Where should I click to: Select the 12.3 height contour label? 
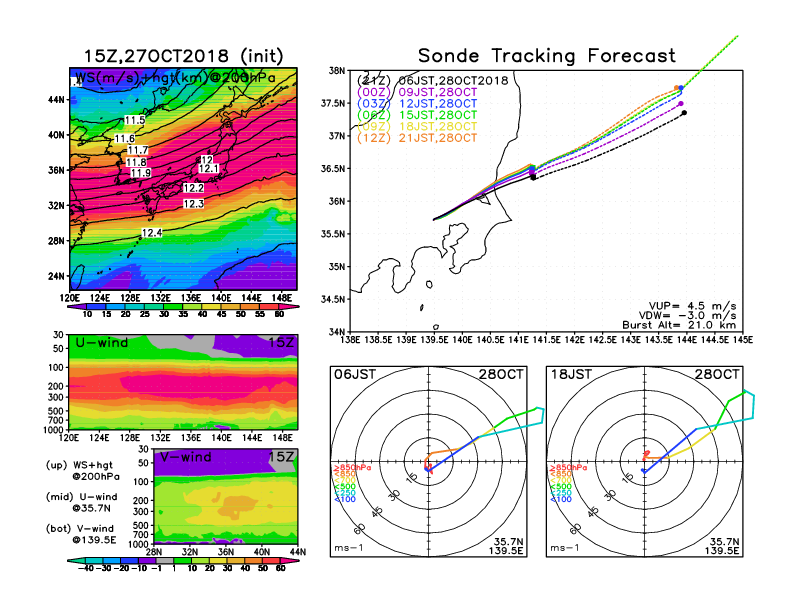click(x=193, y=203)
